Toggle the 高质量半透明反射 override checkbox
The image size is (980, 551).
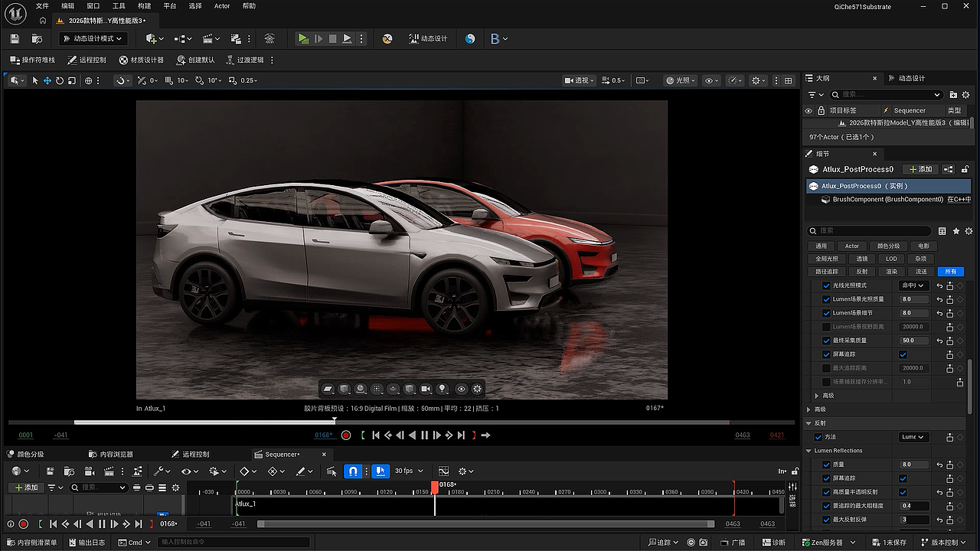click(826, 492)
